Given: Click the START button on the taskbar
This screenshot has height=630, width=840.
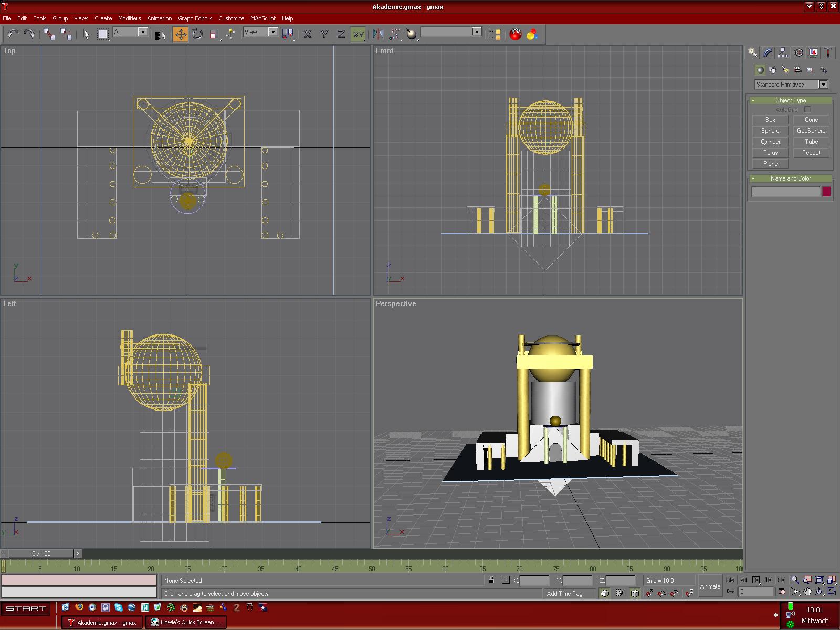Looking at the screenshot, I should click(x=27, y=608).
